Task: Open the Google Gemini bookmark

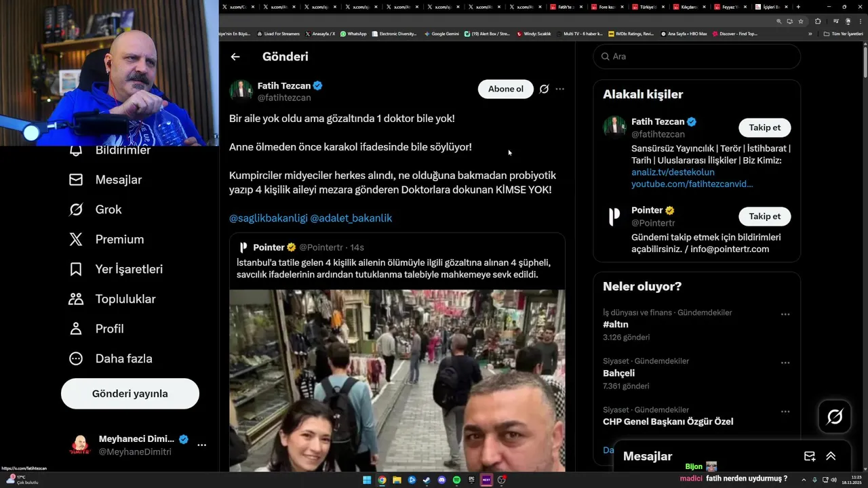Action: (441, 33)
